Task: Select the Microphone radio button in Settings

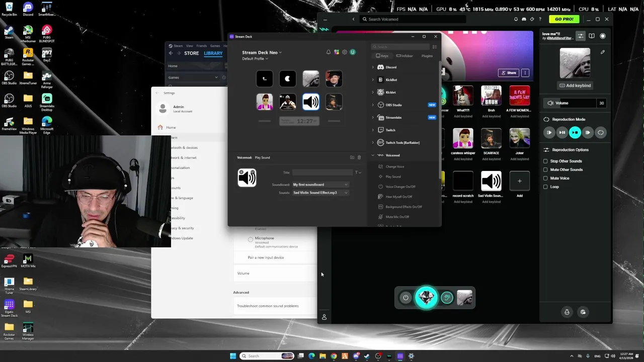Action: point(251,239)
